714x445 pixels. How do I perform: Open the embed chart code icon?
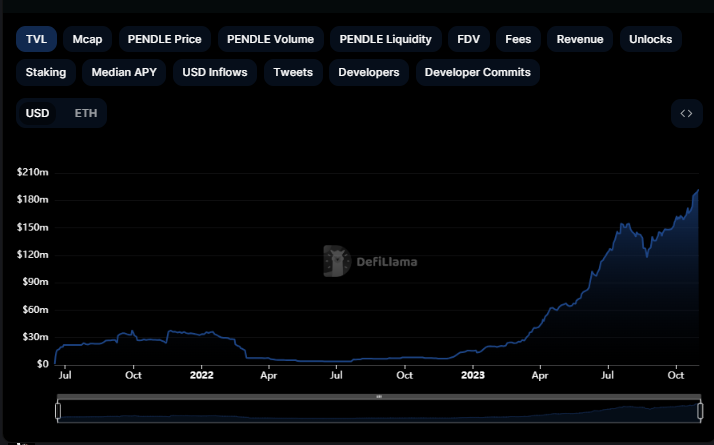(686, 113)
